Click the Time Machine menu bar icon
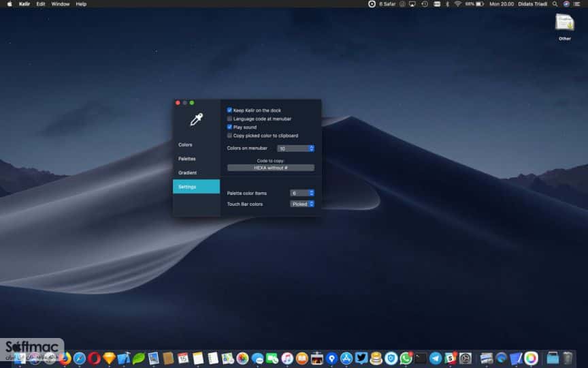588x368 pixels. click(x=425, y=4)
